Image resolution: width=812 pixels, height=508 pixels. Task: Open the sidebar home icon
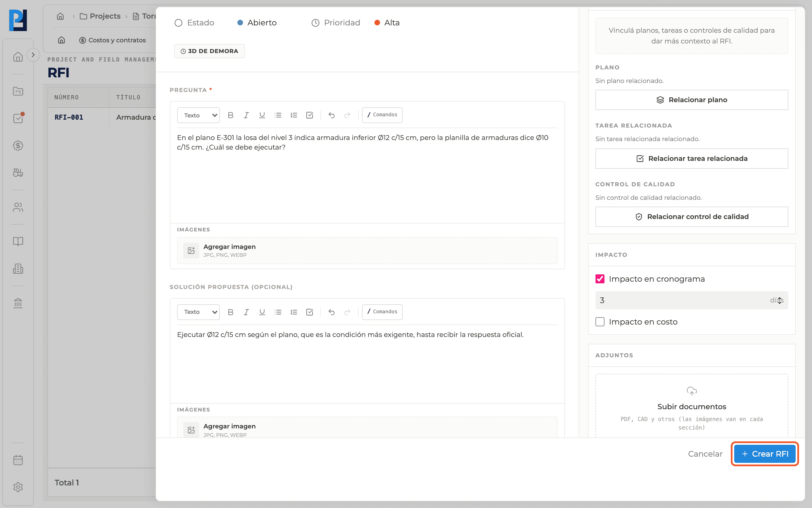pyautogui.click(x=18, y=56)
